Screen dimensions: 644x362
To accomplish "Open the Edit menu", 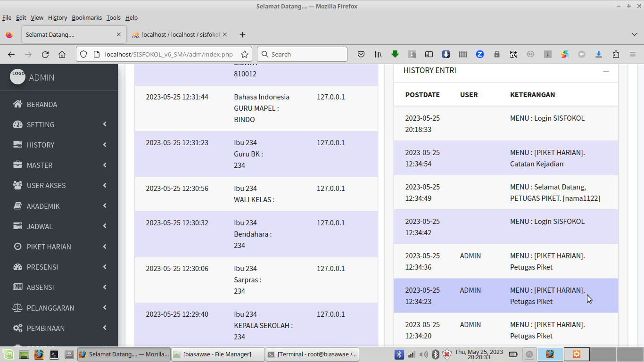I will 21,17.
